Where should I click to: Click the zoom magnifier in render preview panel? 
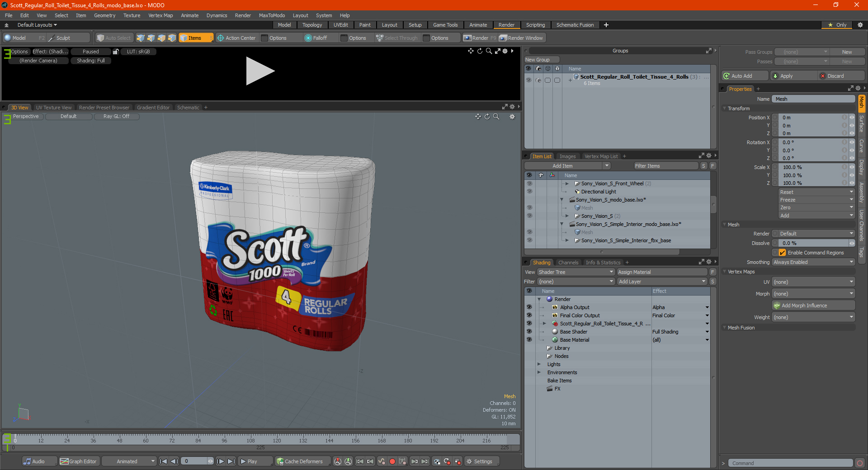tap(489, 51)
